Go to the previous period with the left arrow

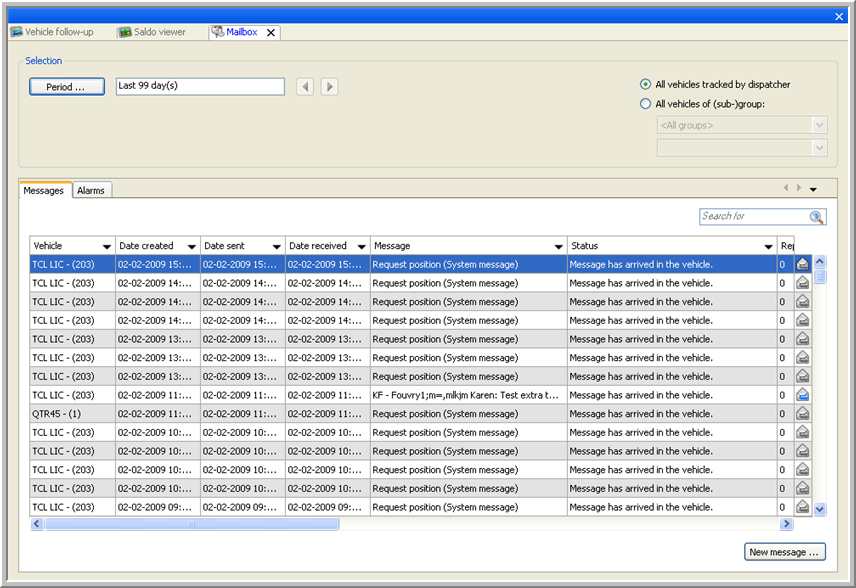(x=307, y=87)
